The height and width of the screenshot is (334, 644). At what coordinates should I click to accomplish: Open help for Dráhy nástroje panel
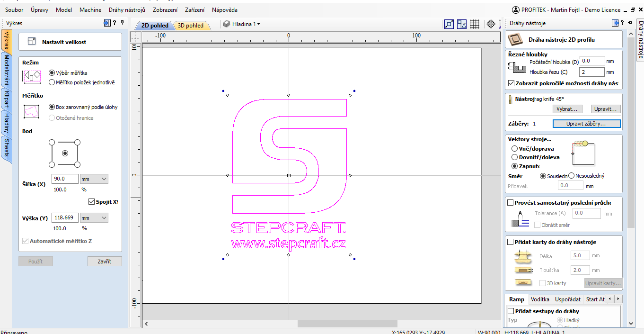623,23
